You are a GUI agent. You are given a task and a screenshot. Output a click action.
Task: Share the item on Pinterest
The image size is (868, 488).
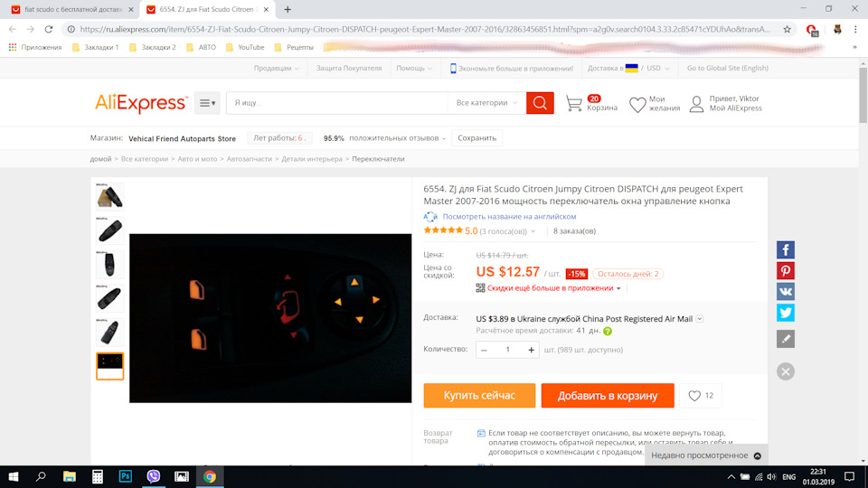coord(785,270)
